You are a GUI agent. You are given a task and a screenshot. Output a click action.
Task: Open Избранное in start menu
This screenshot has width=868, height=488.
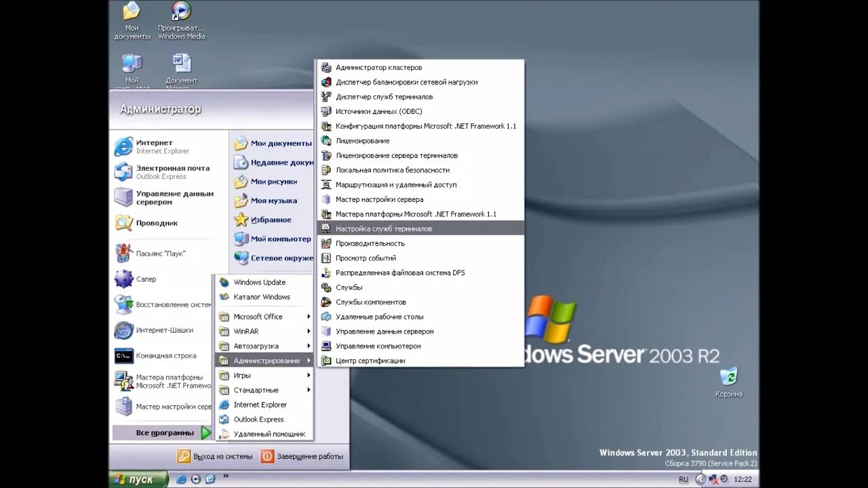pos(263,220)
